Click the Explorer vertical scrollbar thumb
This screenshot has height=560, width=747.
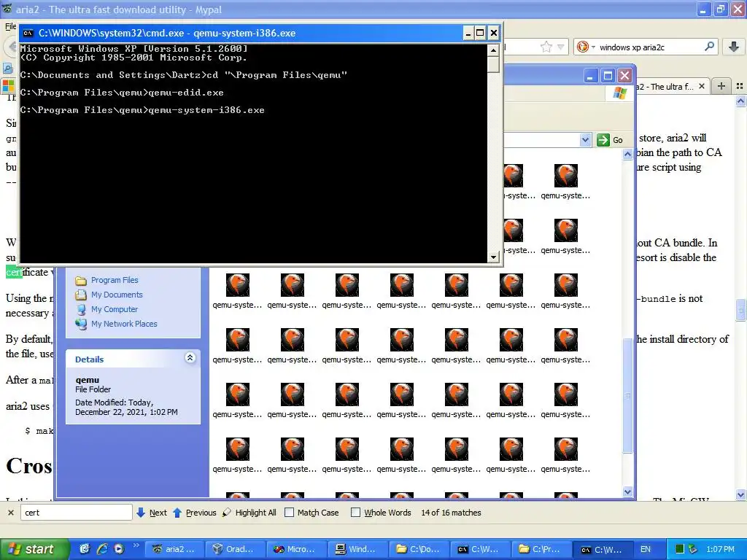[627, 395]
